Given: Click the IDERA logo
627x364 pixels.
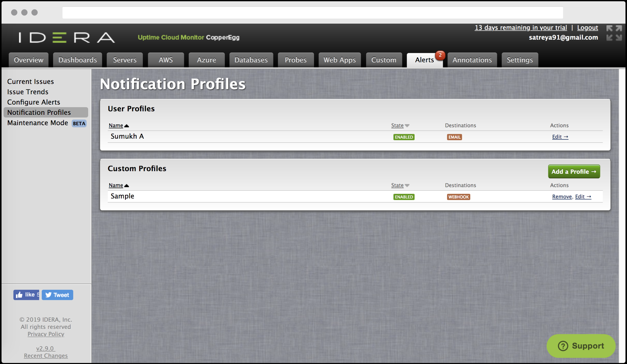Looking at the screenshot, I should [67, 38].
